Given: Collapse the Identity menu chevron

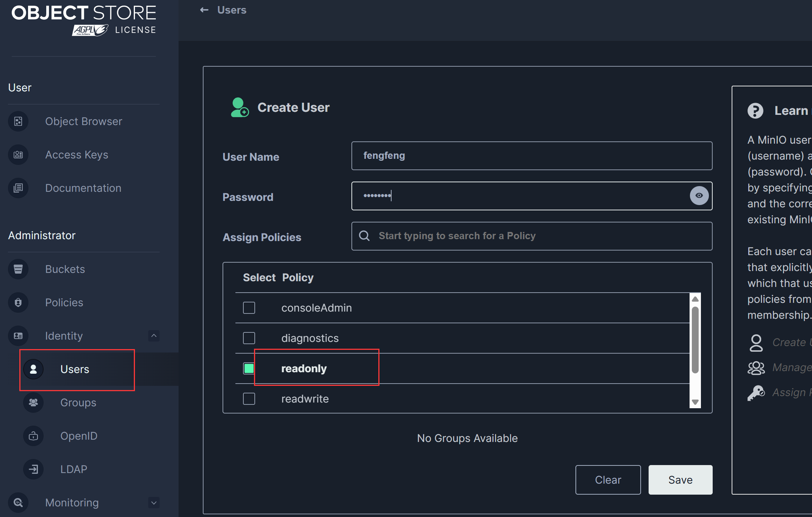Looking at the screenshot, I should (154, 336).
